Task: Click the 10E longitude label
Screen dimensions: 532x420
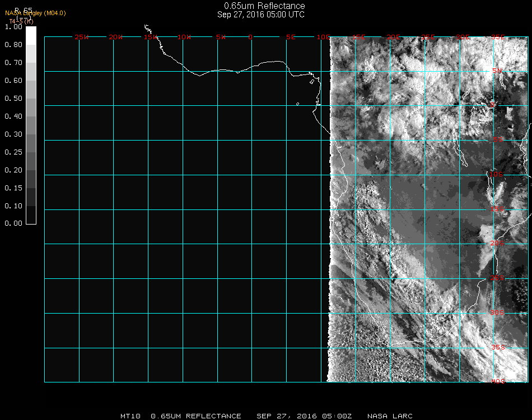Action: (323, 37)
